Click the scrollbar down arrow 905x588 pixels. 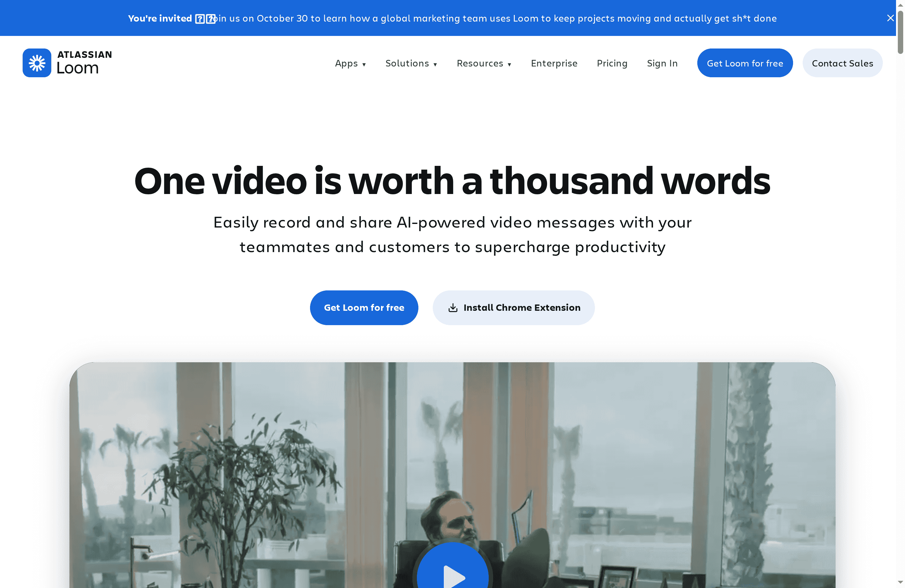[x=901, y=583]
